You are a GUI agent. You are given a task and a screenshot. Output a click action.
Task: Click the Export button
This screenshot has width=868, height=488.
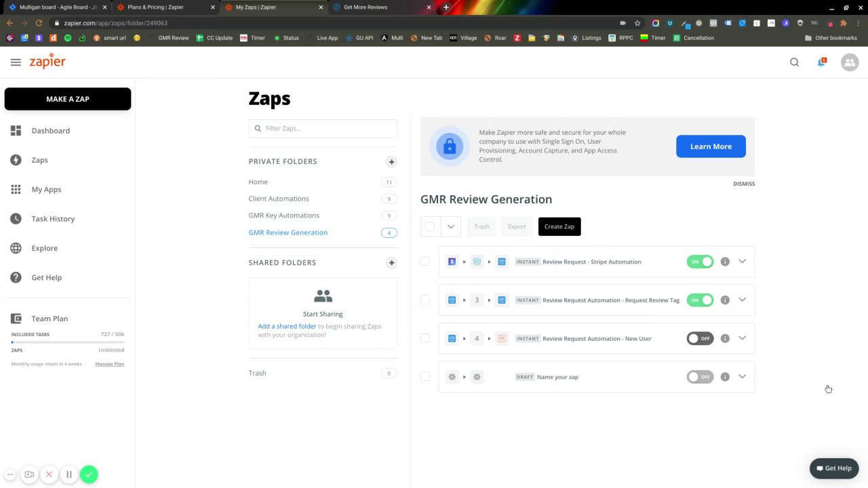(x=517, y=226)
